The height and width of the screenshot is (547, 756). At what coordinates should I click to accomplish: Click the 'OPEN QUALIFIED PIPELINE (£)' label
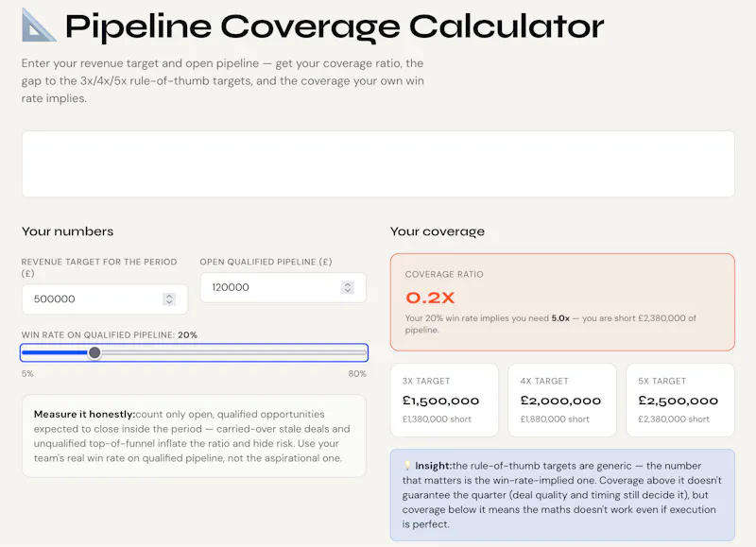266,262
